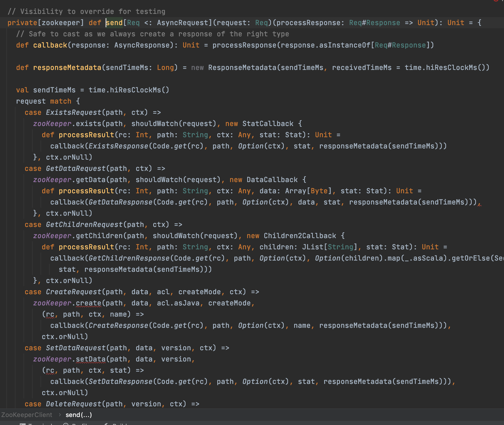Click 'Children2Callback' class name

(x=300, y=236)
